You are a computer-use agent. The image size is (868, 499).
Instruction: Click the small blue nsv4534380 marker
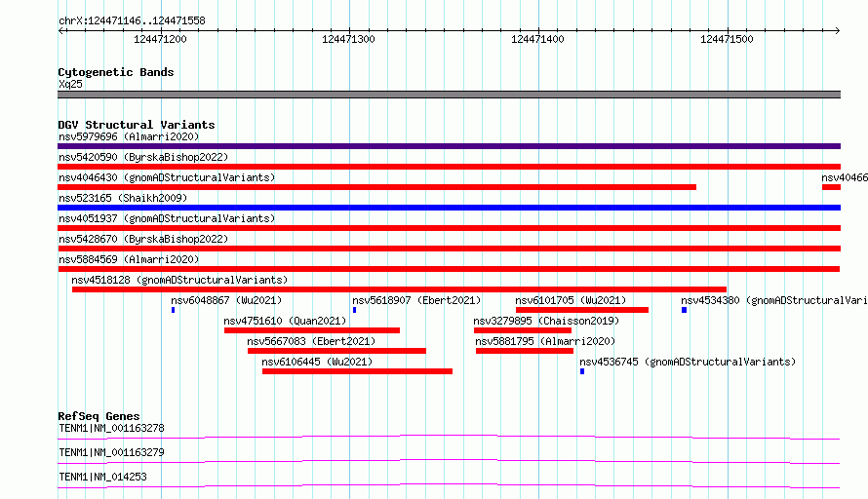coord(685,310)
